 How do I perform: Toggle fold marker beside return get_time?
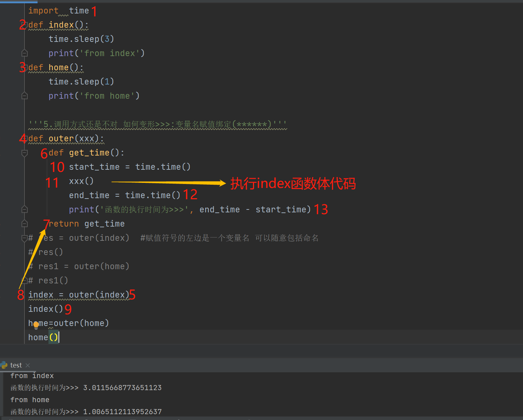tap(24, 224)
